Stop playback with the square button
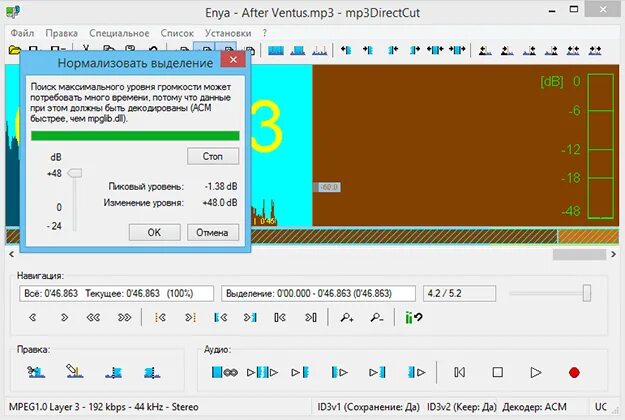The height and width of the screenshot is (420, 625). point(497,373)
